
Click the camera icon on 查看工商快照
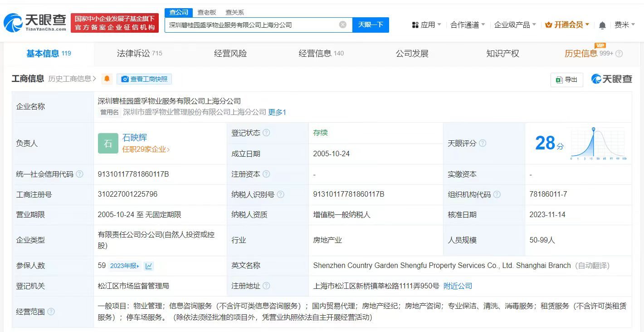coord(125,79)
